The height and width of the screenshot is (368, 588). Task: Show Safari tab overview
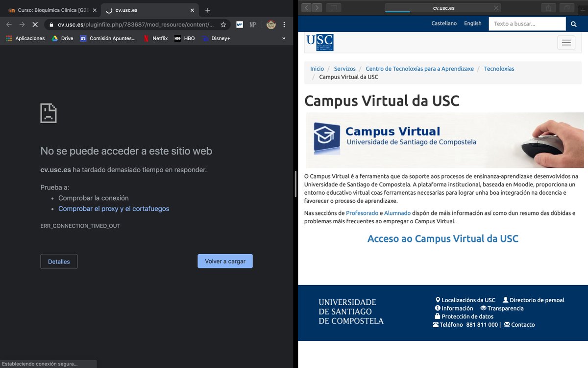(x=567, y=7)
